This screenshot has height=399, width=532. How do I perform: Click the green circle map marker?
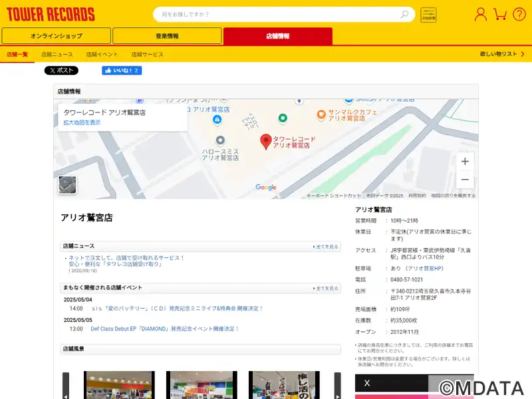[283, 118]
